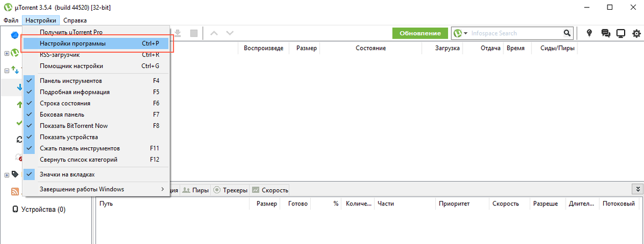The image size is (644, 244).
Task: Open the chat bubbles feedback icon
Action: click(x=606, y=33)
